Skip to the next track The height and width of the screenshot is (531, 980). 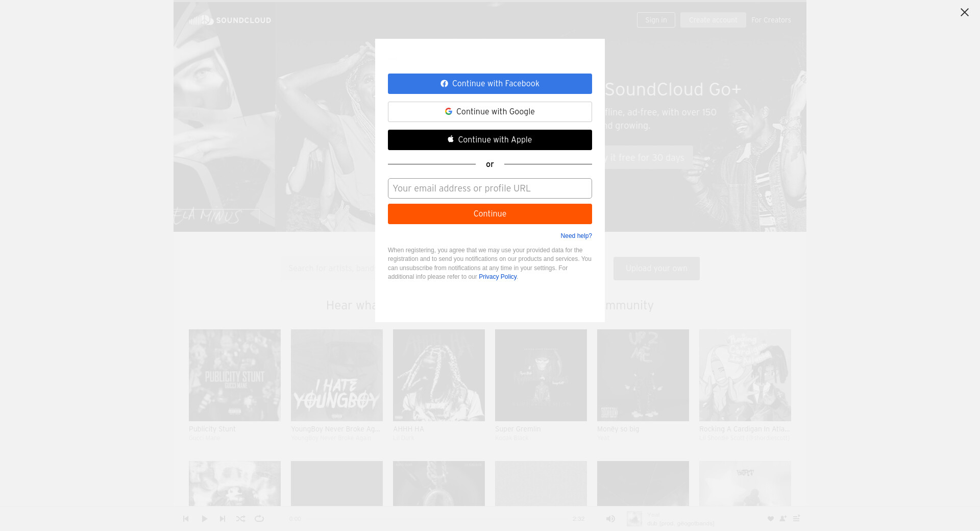coord(223,519)
